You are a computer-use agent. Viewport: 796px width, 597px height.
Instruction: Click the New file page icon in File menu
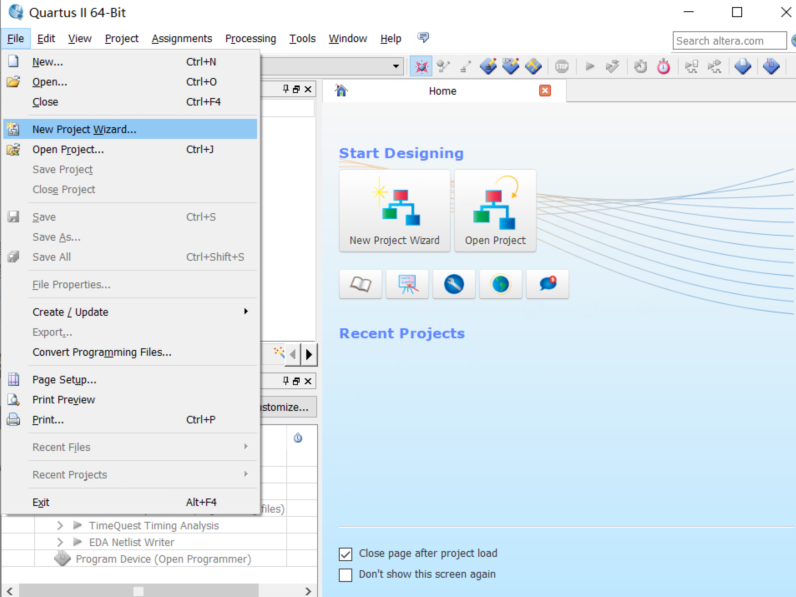pos(13,61)
